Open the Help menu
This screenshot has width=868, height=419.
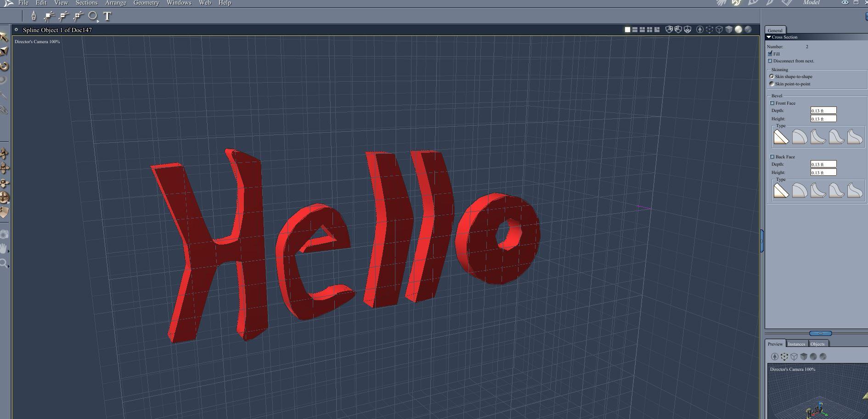225,3
